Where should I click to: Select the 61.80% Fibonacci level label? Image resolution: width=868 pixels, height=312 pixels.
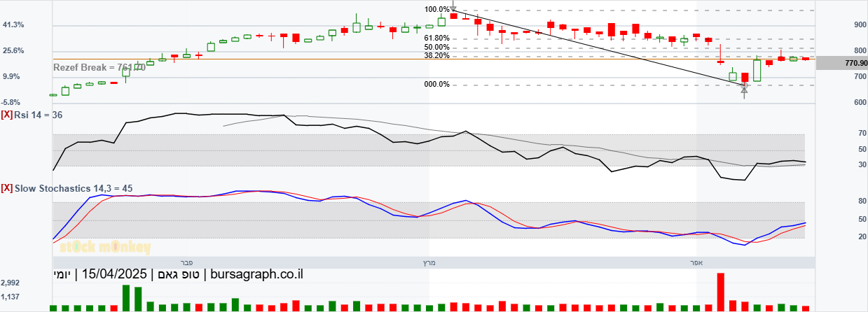click(437, 38)
